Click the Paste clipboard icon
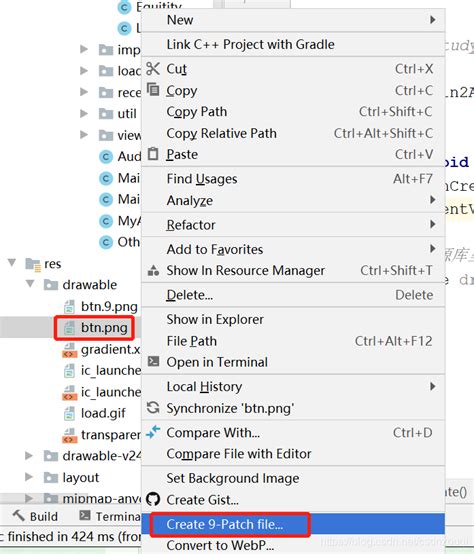 point(153,154)
